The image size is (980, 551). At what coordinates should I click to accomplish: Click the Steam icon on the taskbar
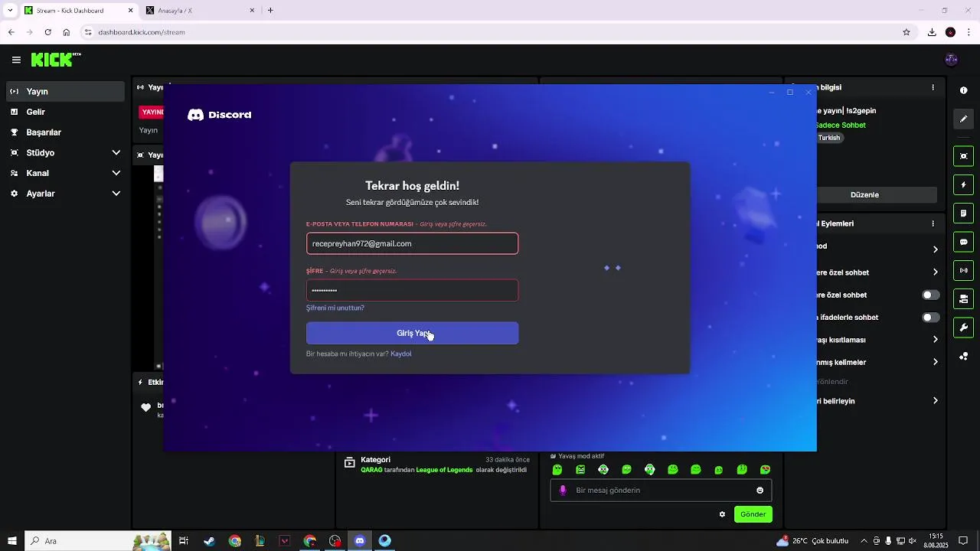tap(209, 541)
